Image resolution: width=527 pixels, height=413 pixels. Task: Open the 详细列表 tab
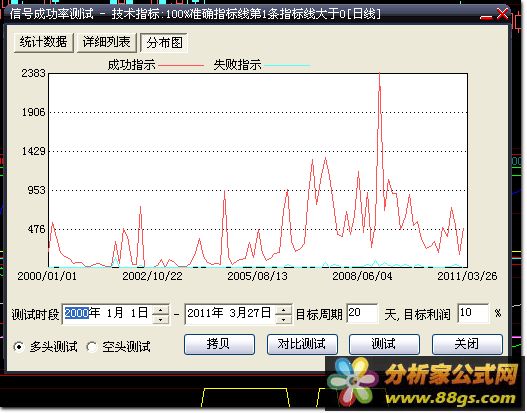(x=107, y=42)
